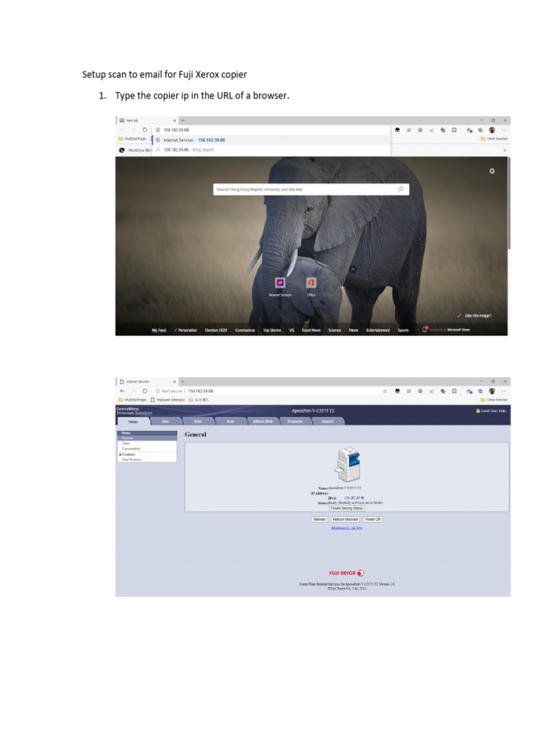This screenshot has width=560, height=747.
Task: Open the Scan tab in Internet Services
Action: pos(230,421)
